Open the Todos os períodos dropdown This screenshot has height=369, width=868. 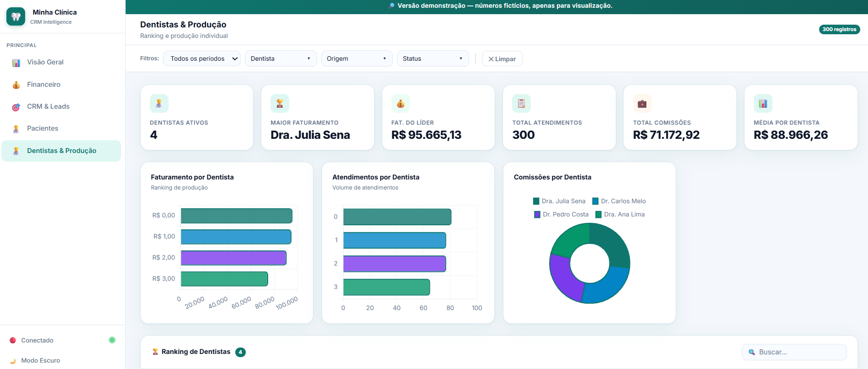(x=202, y=58)
